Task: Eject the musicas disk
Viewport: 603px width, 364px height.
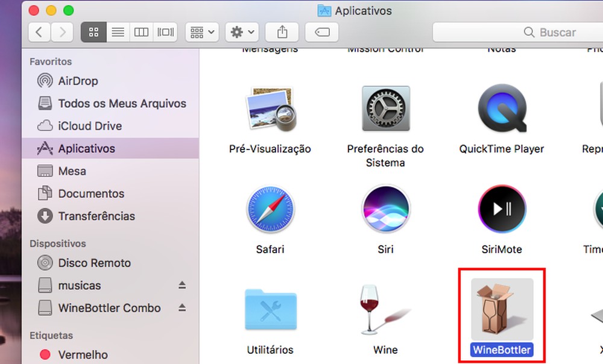Action: [182, 285]
